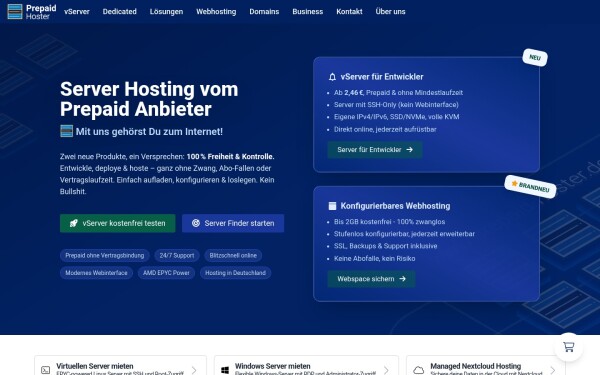Open the shopping cart icon
Screen dimensions: 600x375
tap(569, 347)
